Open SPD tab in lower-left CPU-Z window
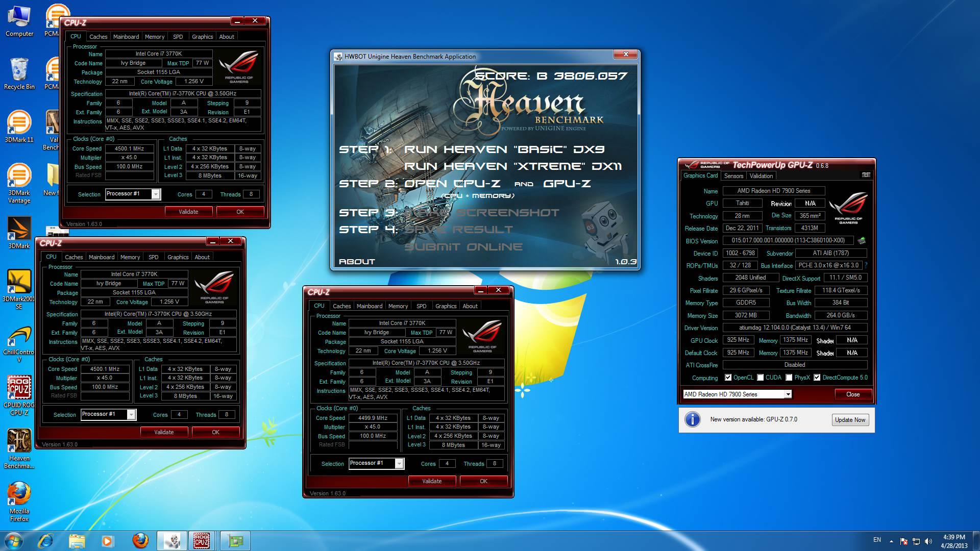980x551 pixels. tap(153, 257)
